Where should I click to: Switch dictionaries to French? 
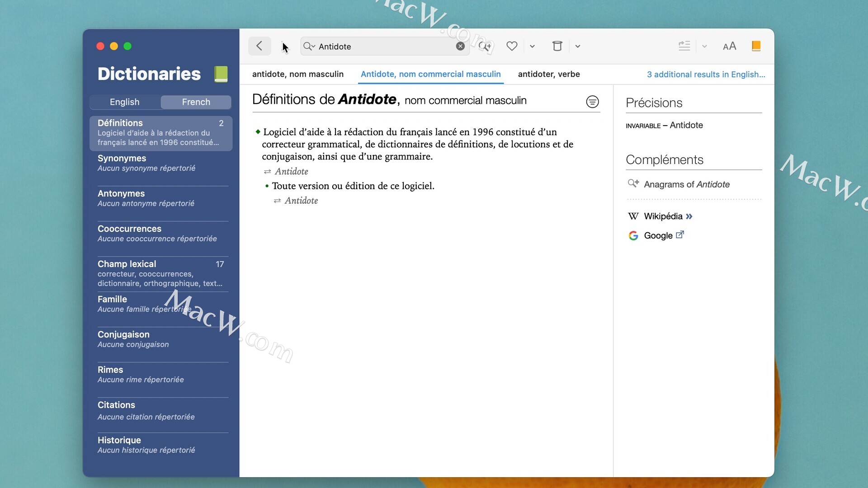pos(196,102)
